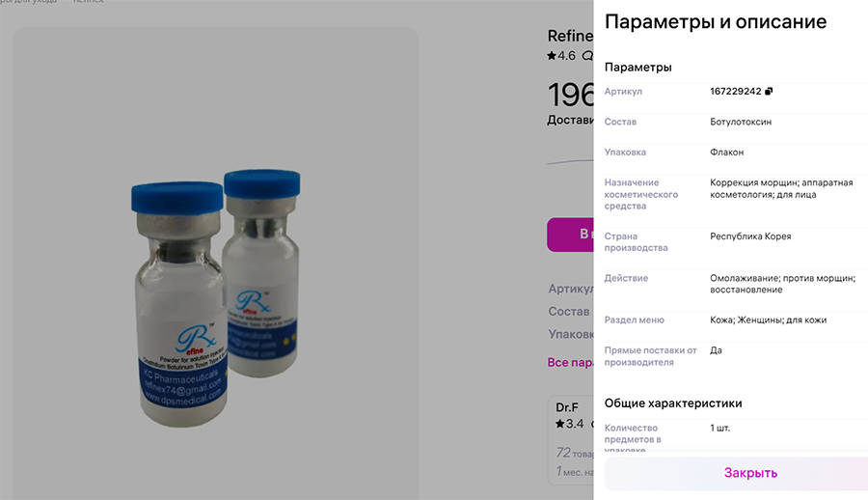
Task: Copy article number 167229242 with copy icon
Action: pos(769,92)
